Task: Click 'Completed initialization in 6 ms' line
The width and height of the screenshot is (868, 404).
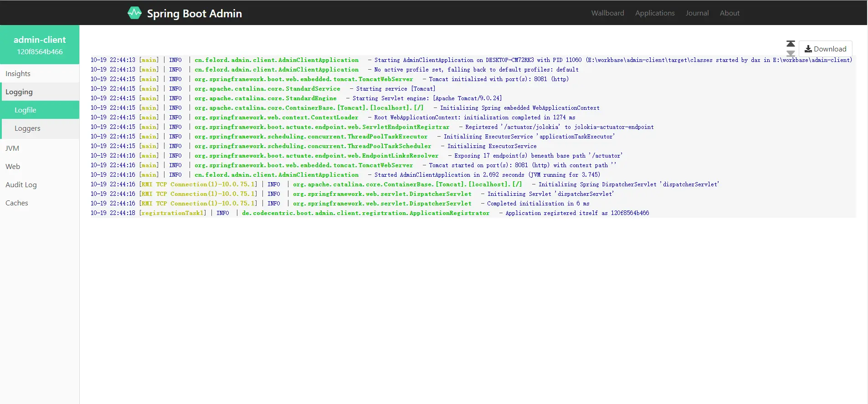Action: coord(340,203)
